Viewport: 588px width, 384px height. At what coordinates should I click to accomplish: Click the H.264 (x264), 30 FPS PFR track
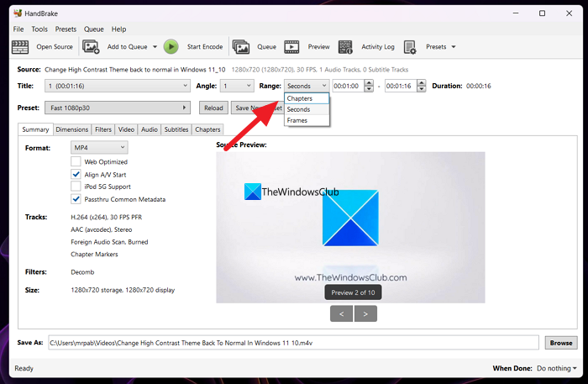107,217
